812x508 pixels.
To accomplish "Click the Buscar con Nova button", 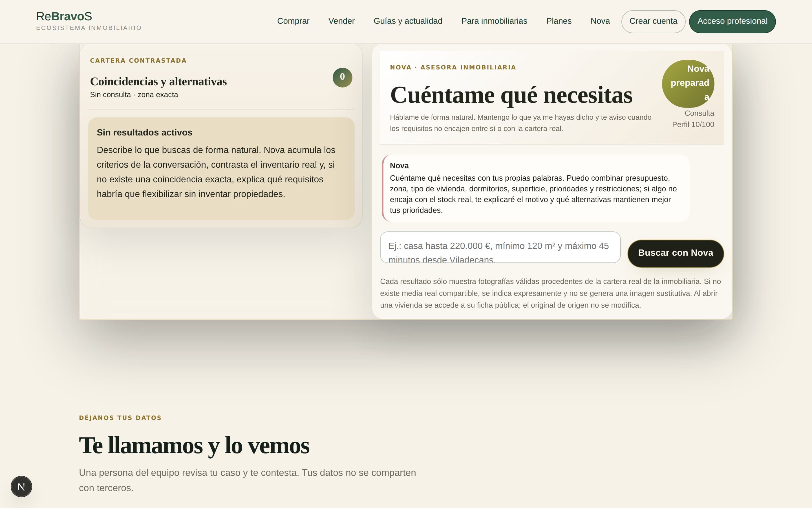I will pos(676,253).
